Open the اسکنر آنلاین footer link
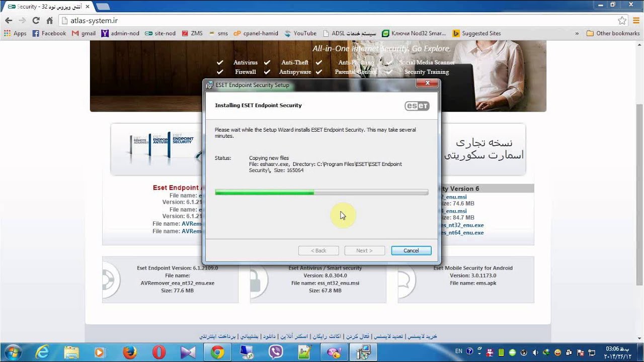Screen dimensions: 644x362 [294, 336]
